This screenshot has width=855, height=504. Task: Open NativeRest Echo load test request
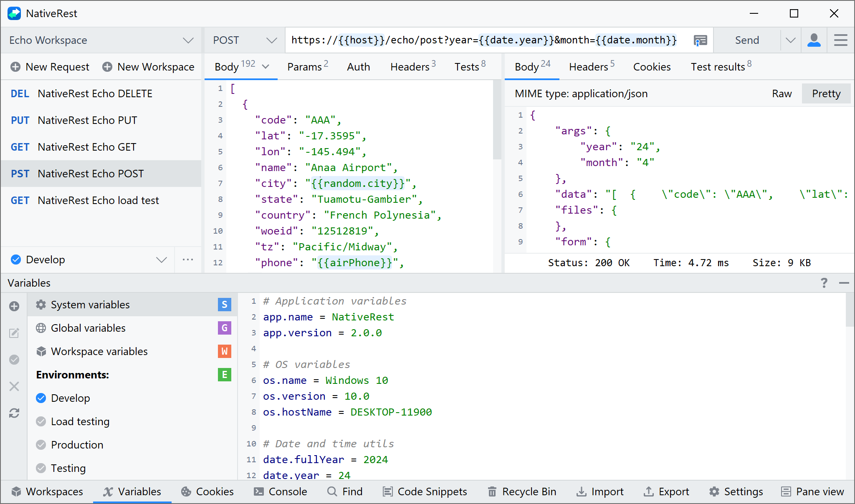101,200
